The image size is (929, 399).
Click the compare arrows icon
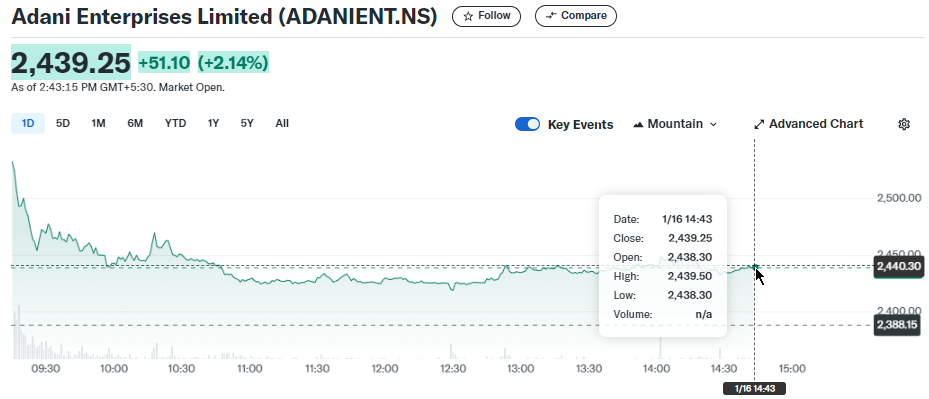pos(551,16)
